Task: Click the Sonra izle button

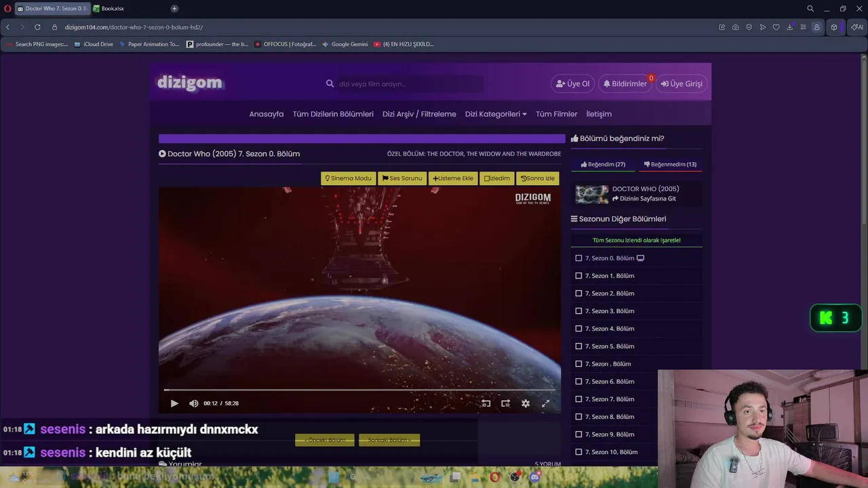Action: [538, 178]
